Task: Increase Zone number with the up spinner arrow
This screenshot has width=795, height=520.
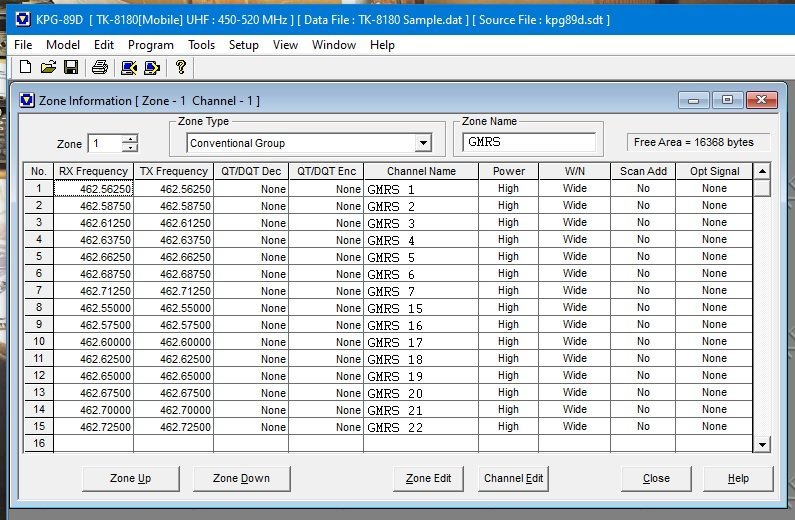Action: (130, 138)
